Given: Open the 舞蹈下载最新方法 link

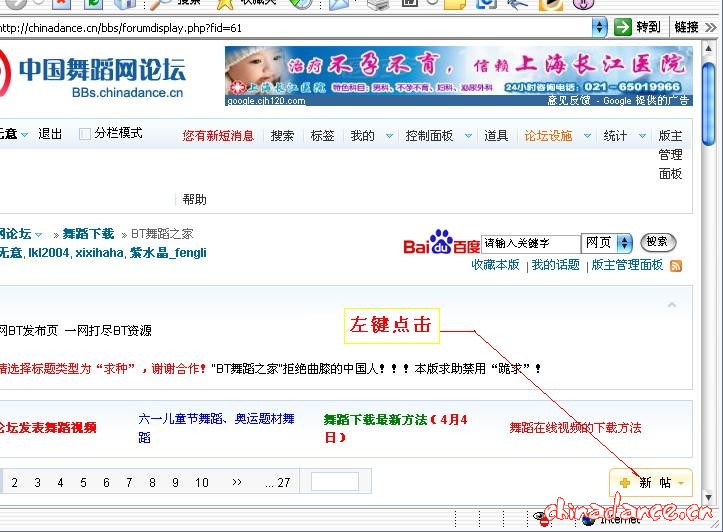Looking at the screenshot, I should click(x=396, y=428).
